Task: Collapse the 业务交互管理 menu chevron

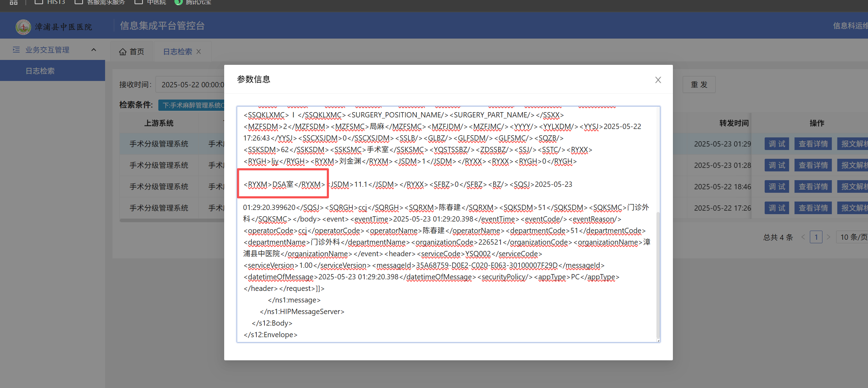Action: 94,50
